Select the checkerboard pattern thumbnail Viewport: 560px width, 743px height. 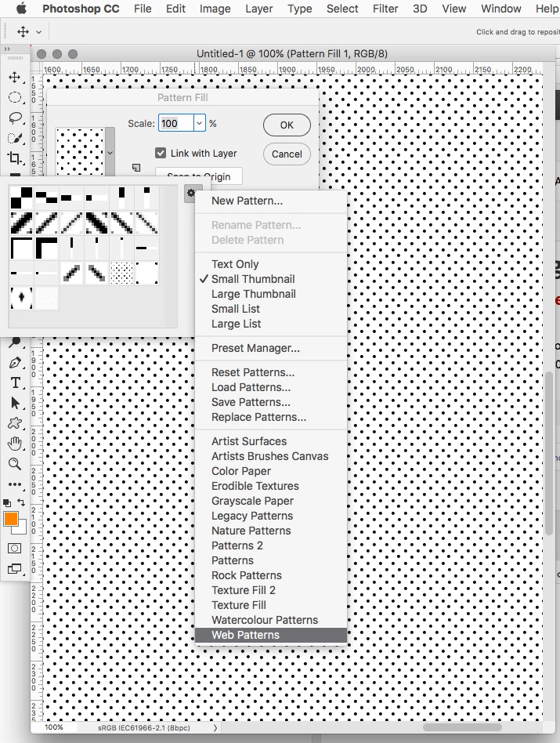click(x=22, y=198)
